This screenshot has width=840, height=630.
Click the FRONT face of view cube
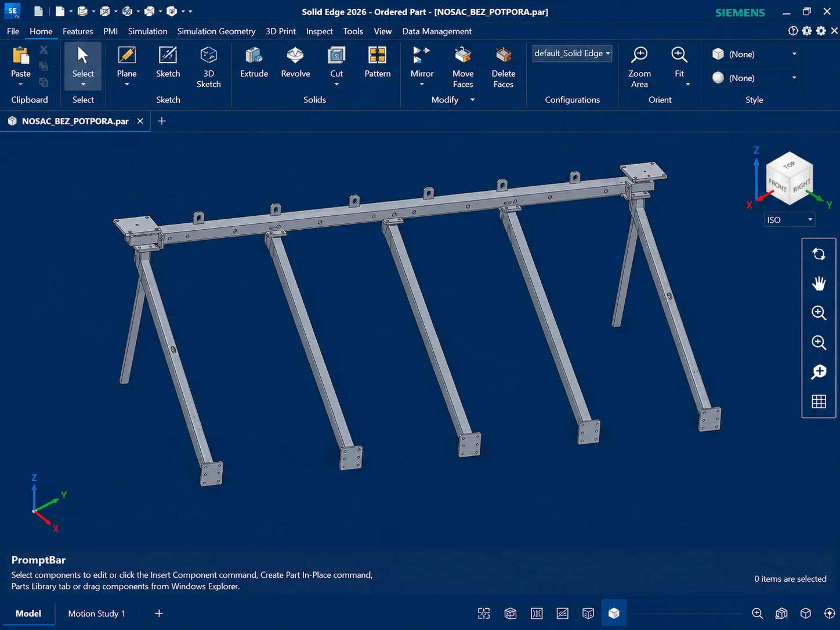pyautogui.click(x=778, y=184)
